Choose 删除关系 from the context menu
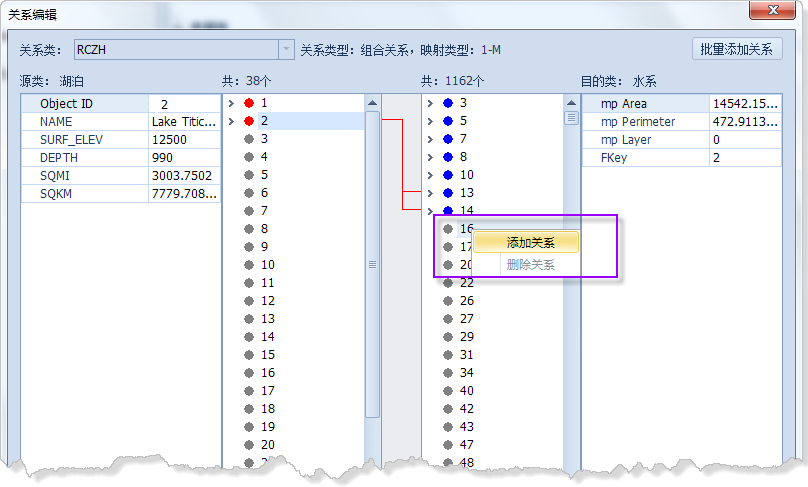The width and height of the screenshot is (808, 487). pos(529,265)
